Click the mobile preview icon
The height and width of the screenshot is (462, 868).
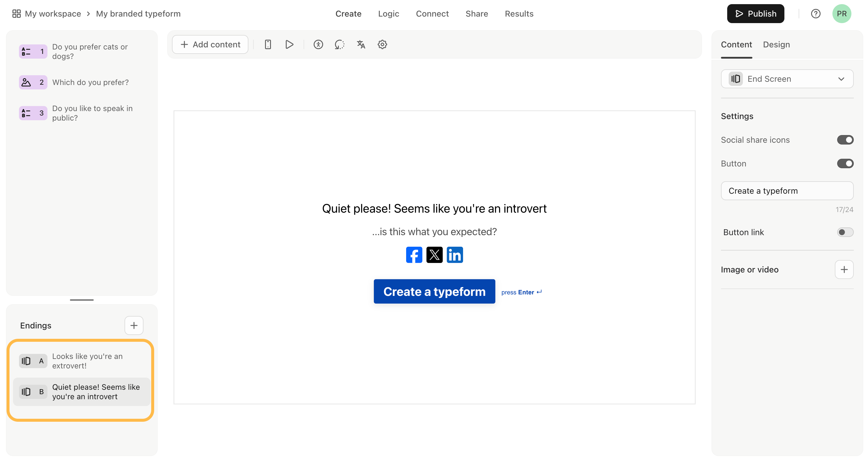pyautogui.click(x=268, y=44)
